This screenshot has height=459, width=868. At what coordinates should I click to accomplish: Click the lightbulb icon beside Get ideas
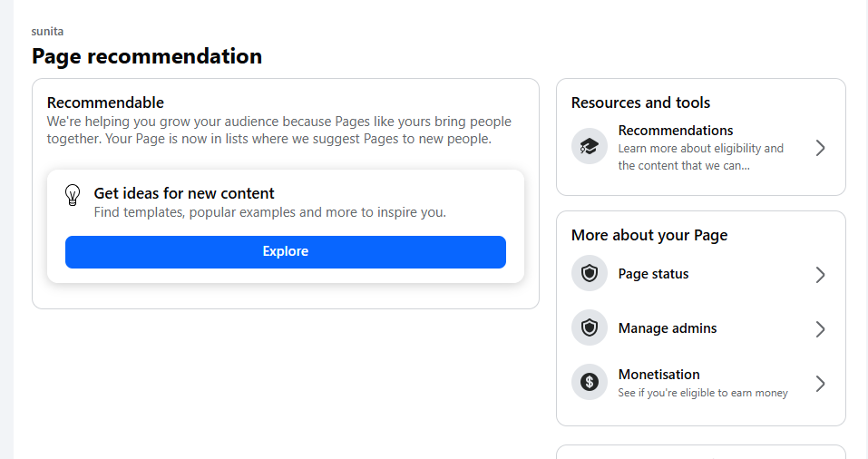pyautogui.click(x=73, y=195)
